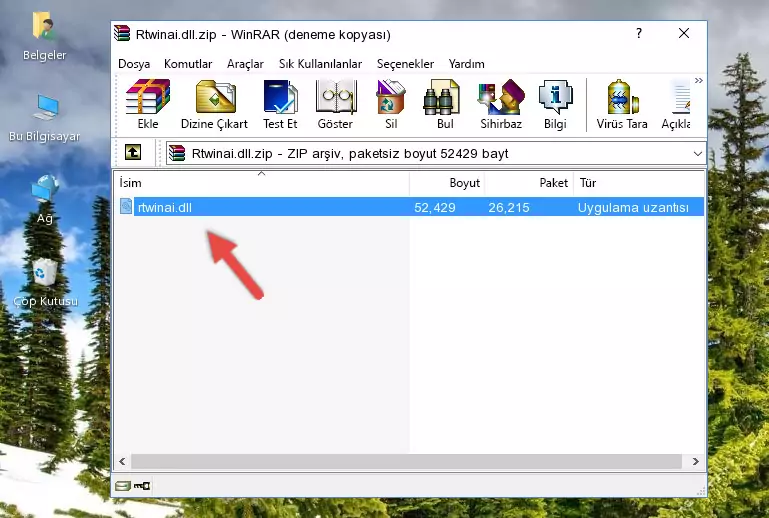
Task: Click the help question mark button
Action: tap(639, 33)
